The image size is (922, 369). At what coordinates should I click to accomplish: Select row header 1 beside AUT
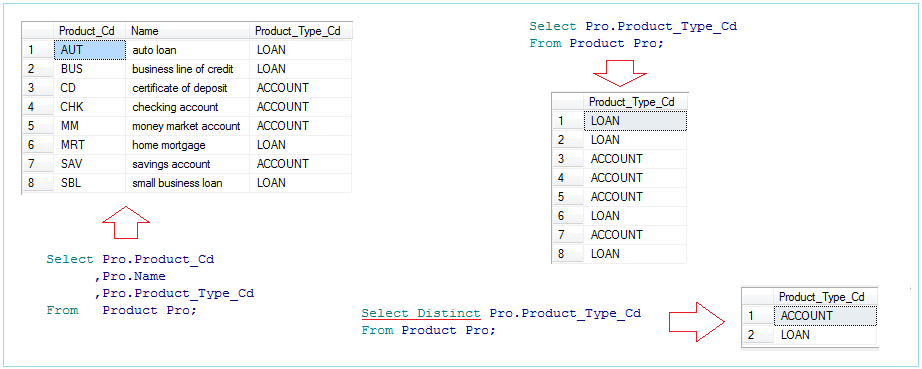coord(38,50)
